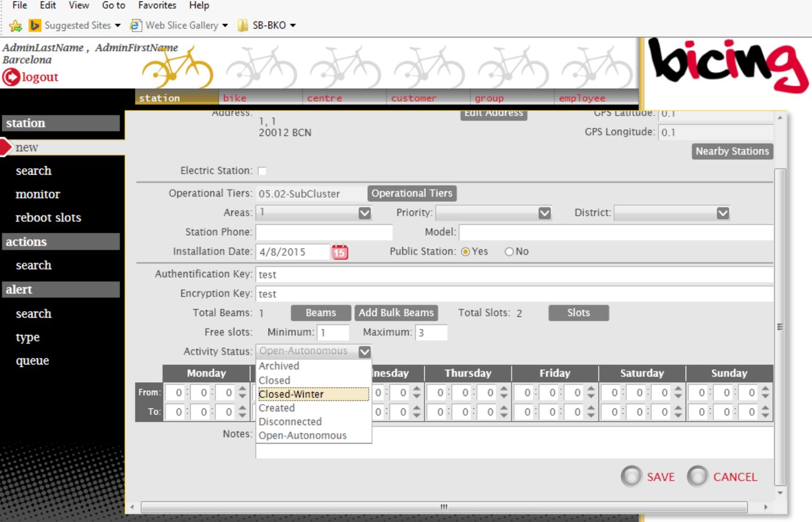Choose Created in Activity Status list
This screenshot has width=812, height=522.
tap(314, 408)
